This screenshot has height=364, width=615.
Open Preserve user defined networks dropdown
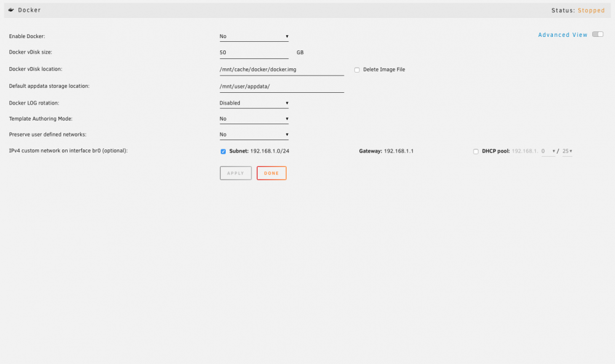pos(254,134)
